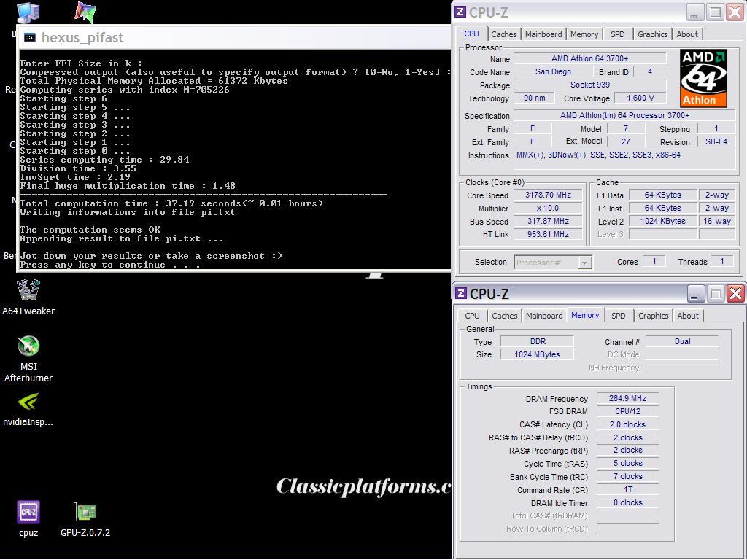Open the A64Tweaker desktop icon

(28, 297)
